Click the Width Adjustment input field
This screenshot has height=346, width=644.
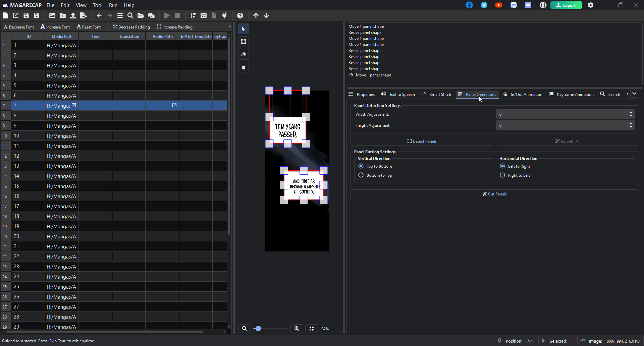tap(562, 114)
